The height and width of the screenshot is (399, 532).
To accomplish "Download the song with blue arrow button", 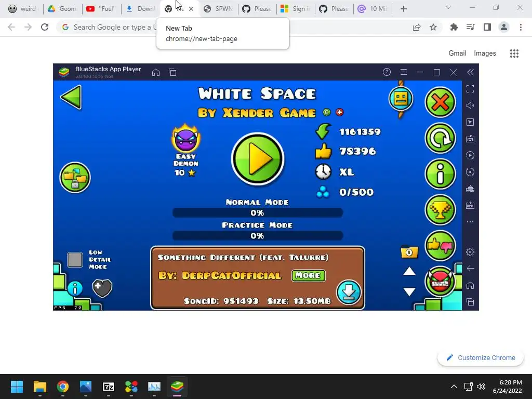I will point(349,292).
